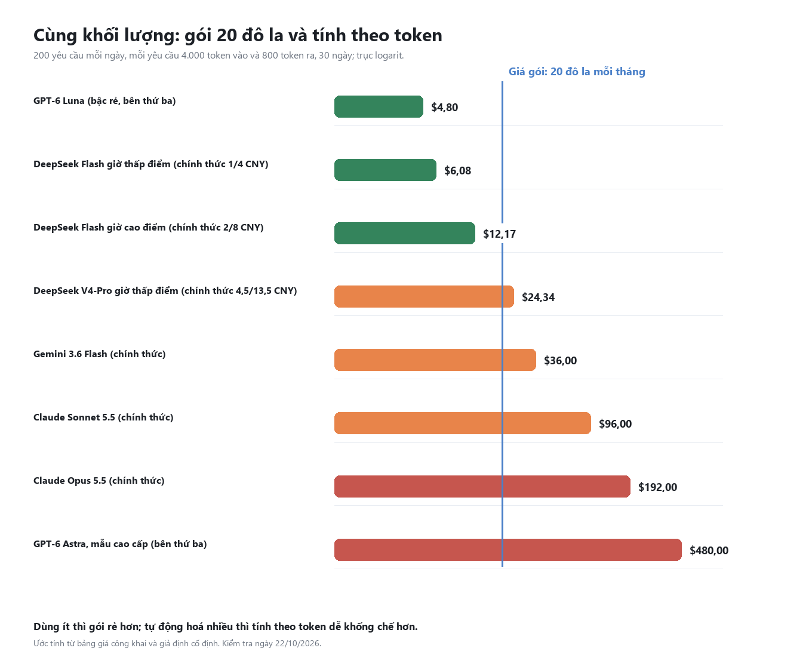Select the red Claude Opus 5.5 bar
Viewport: 812px width, 657px height.
[x=482, y=487]
